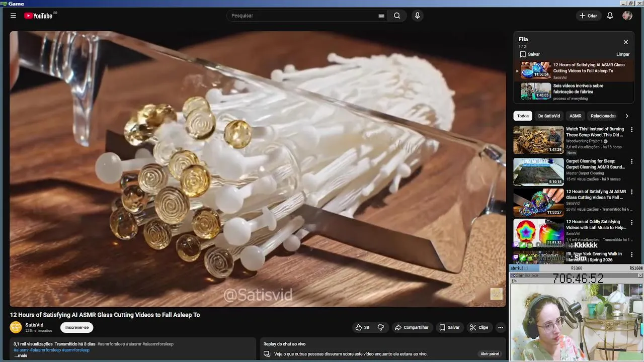Clear the queue with Limpar
Image resolution: width=644 pixels, height=362 pixels.
pos(623,54)
